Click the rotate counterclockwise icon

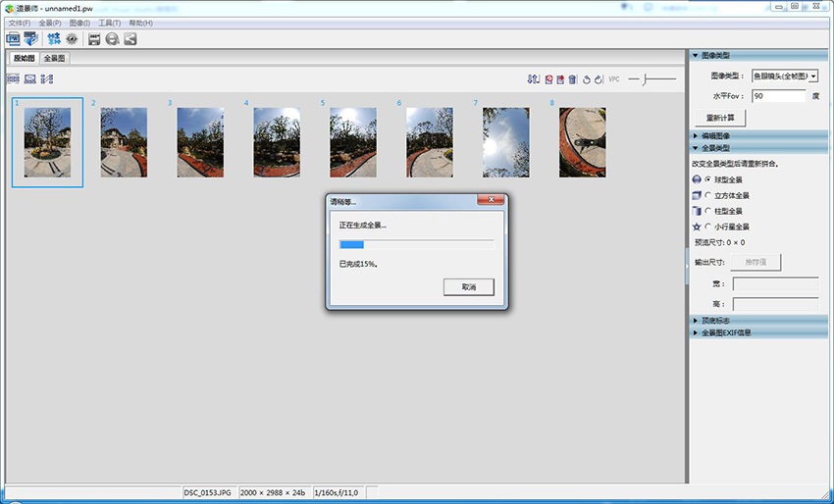[x=586, y=78]
